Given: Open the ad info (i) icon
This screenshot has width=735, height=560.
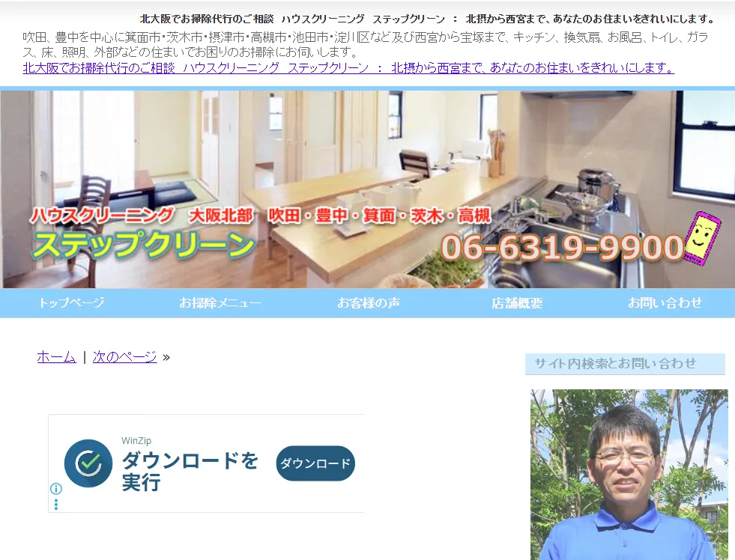Looking at the screenshot, I should point(55,489).
